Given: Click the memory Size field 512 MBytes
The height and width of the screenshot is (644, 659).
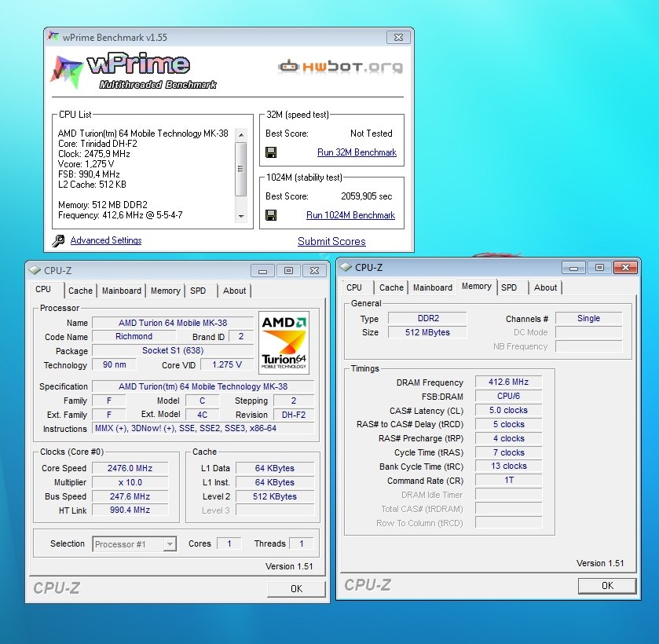Looking at the screenshot, I should coord(427,332).
